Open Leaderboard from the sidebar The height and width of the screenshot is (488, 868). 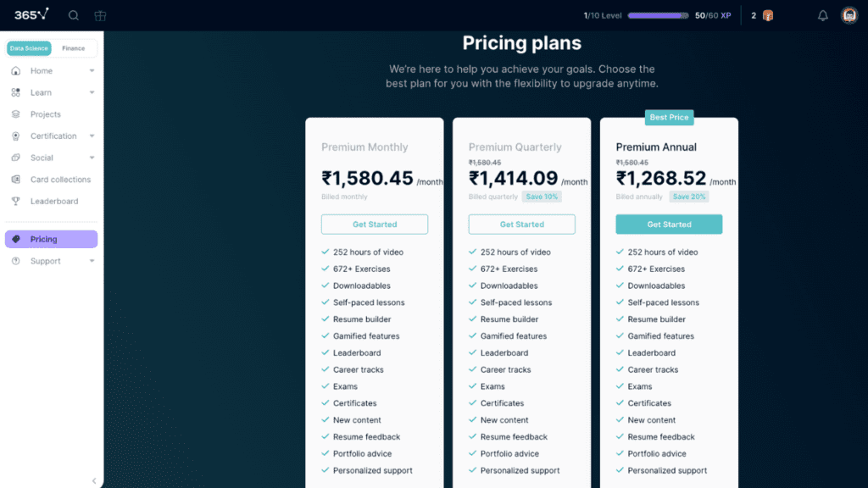(53, 202)
